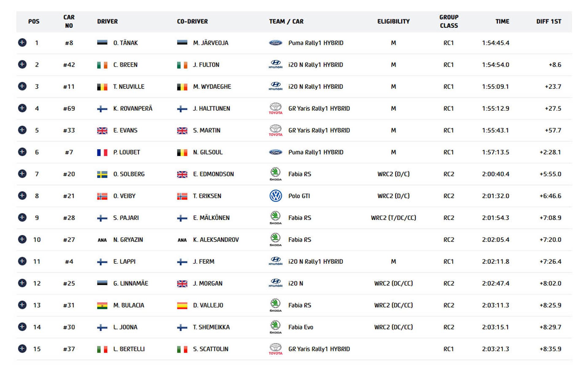Viewport: 588px width, 365px height.
Task: Click Toyota logo in Rovanperä's row
Action: [x=275, y=108]
